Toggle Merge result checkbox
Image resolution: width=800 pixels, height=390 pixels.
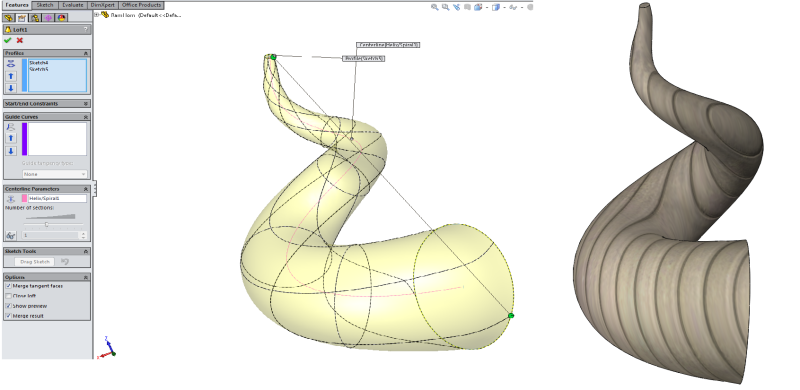click(x=8, y=316)
